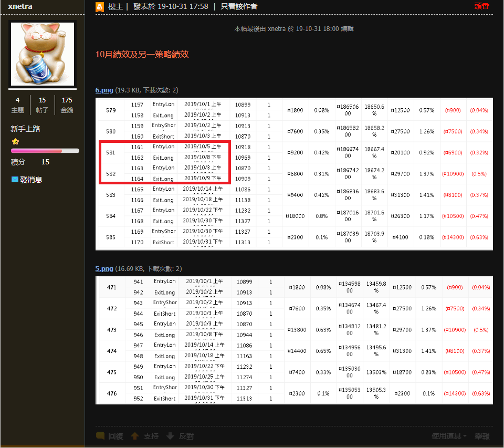The height and width of the screenshot is (448, 504).
Task: Click the post title 10月績效及另一策略績效
Action: point(142,54)
